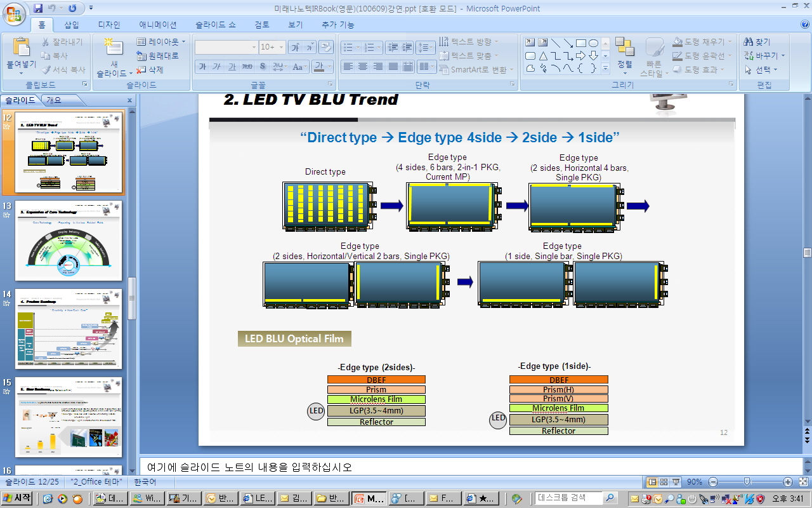Open the Review (검토) ribbon tab
Image resolution: width=812 pixels, height=508 pixels.
click(x=262, y=25)
